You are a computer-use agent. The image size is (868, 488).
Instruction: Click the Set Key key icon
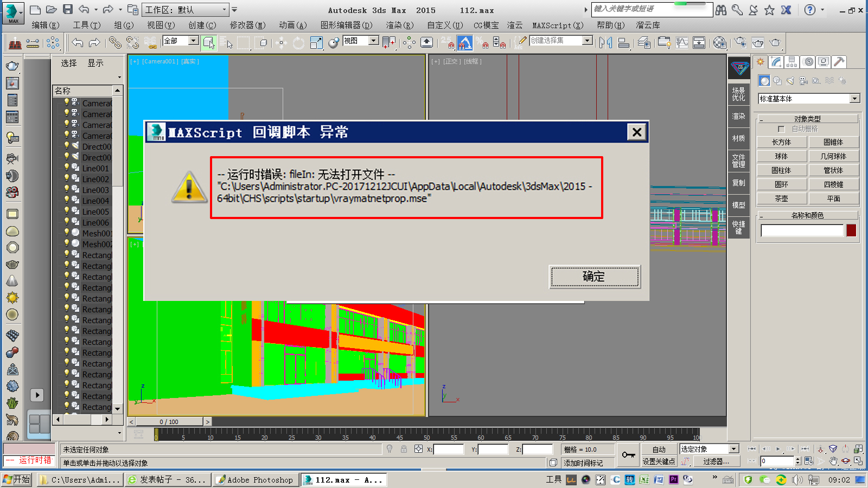tap(628, 455)
